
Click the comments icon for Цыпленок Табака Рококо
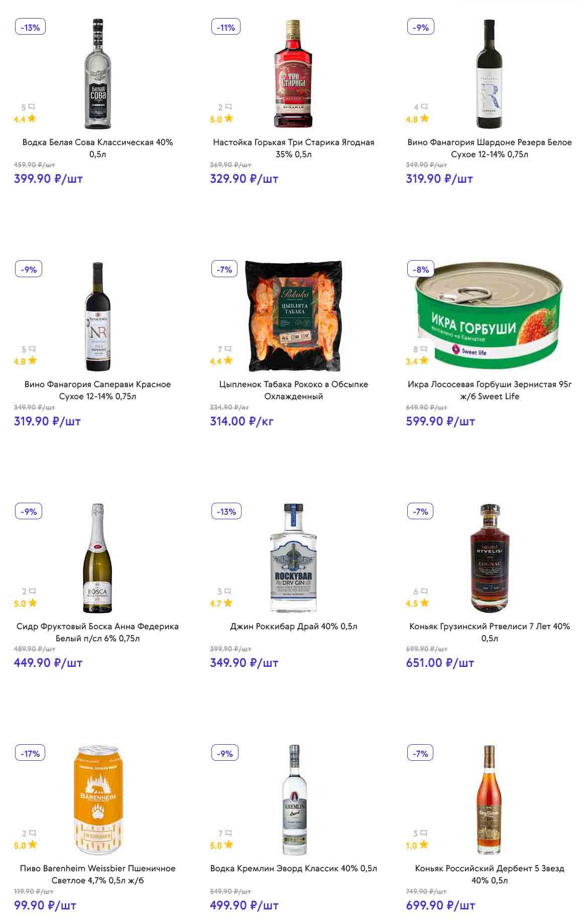[228, 349]
